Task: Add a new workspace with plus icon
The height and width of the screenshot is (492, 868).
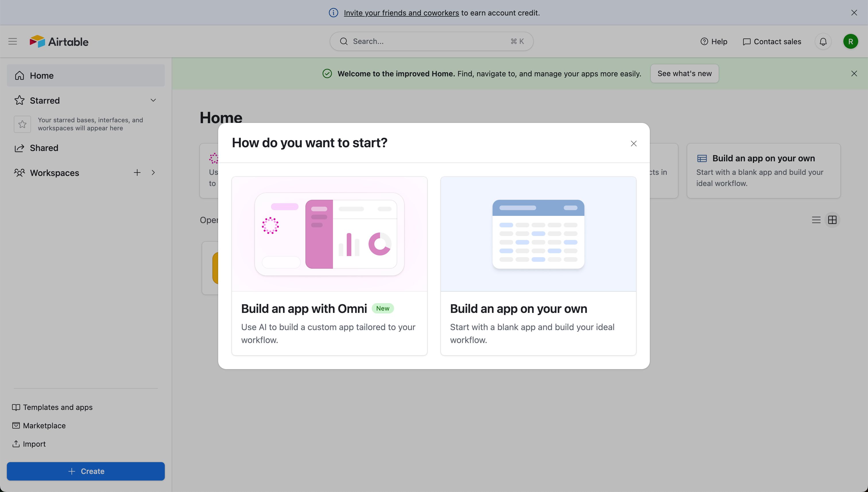Action: (137, 173)
